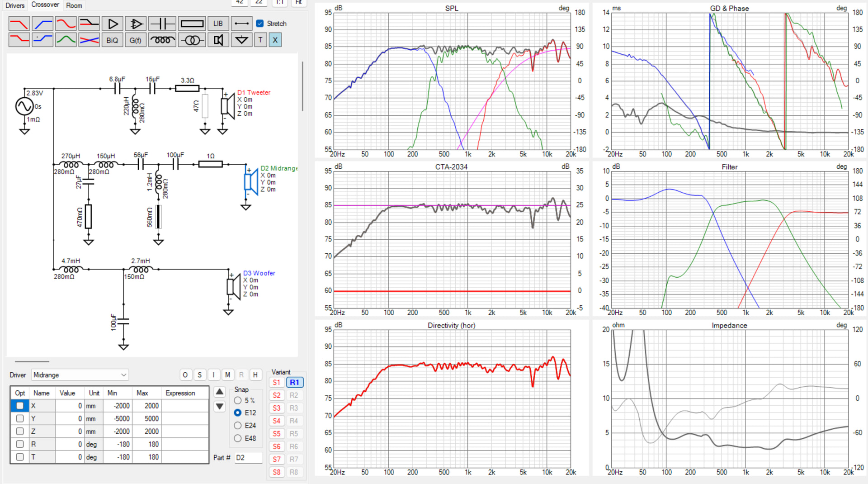Screen dimensions: 868x484
Task: Check the Opt box for parameter Y
Action: 20,419
